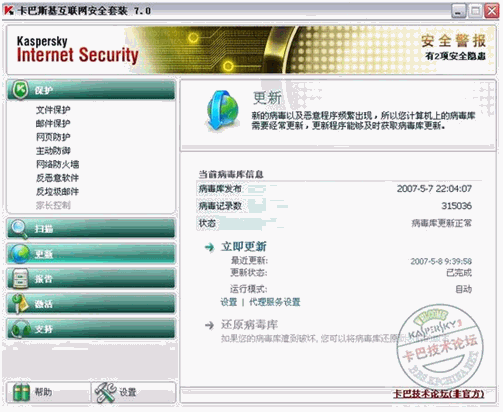Click the 当前病毒库信息 heading
This screenshot has height=412, width=503.
pyautogui.click(x=231, y=174)
